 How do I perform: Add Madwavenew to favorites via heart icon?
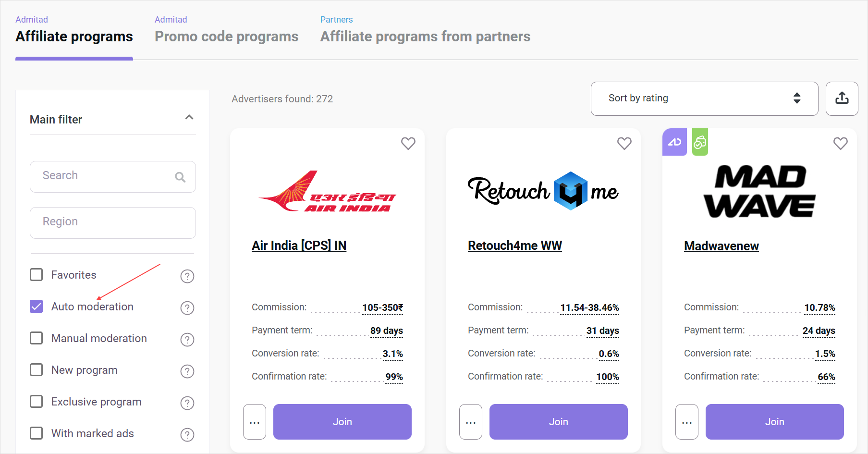coord(841,143)
